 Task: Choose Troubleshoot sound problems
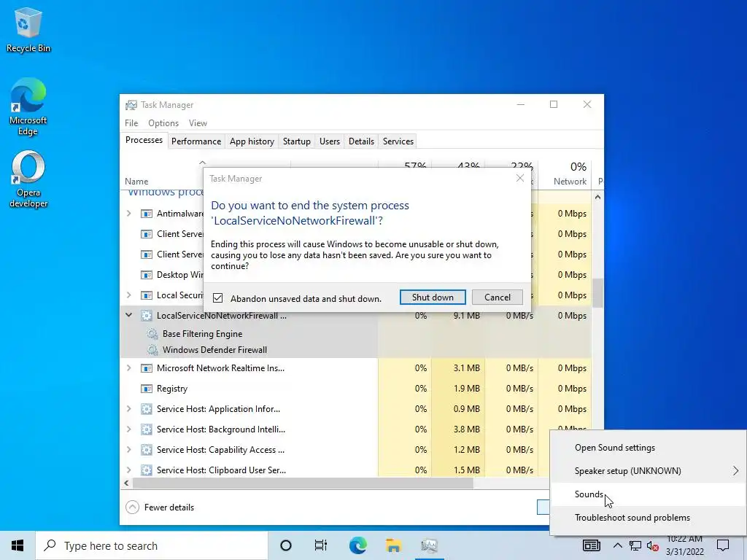pos(649,518)
